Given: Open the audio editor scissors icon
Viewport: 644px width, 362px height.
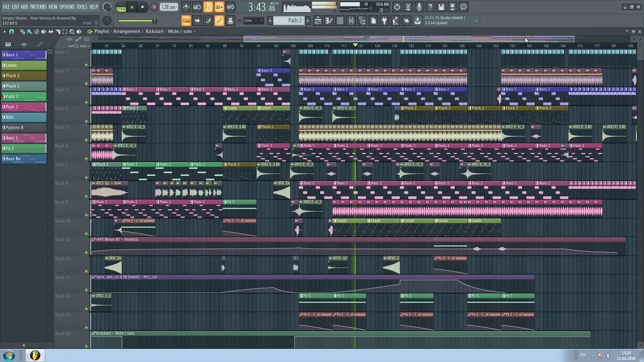Looking at the screenshot, I should point(408,7).
